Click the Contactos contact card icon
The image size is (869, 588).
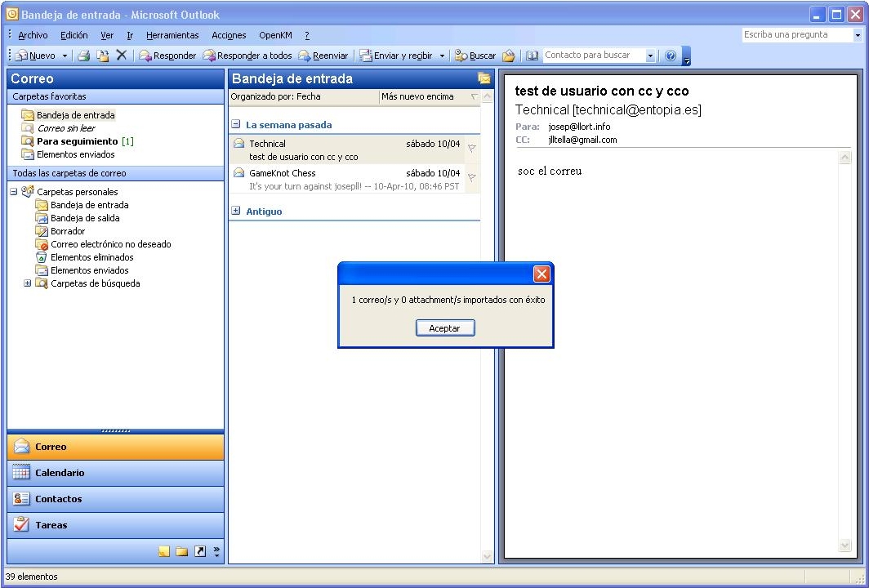coord(21,499)
